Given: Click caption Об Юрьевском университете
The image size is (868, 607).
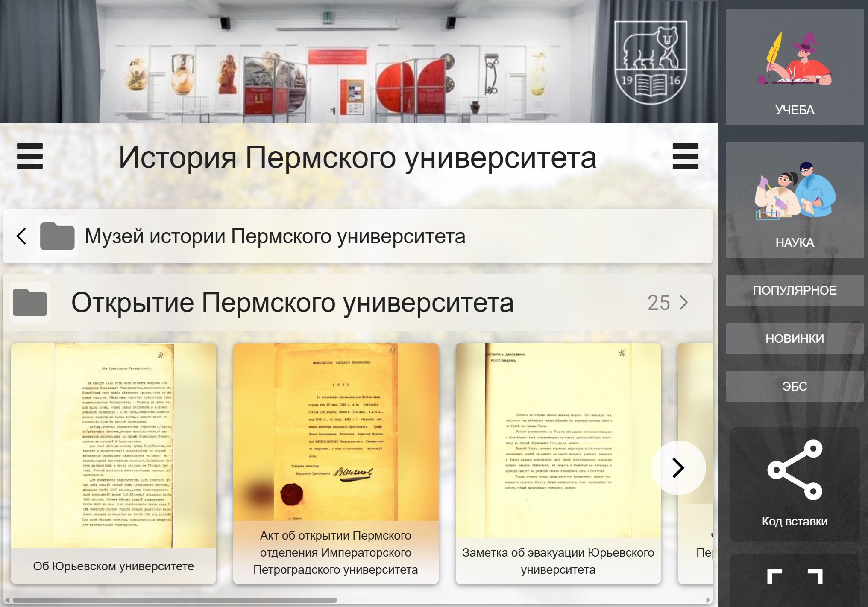Looking at the screenshot, I should [x=114, y=566].
